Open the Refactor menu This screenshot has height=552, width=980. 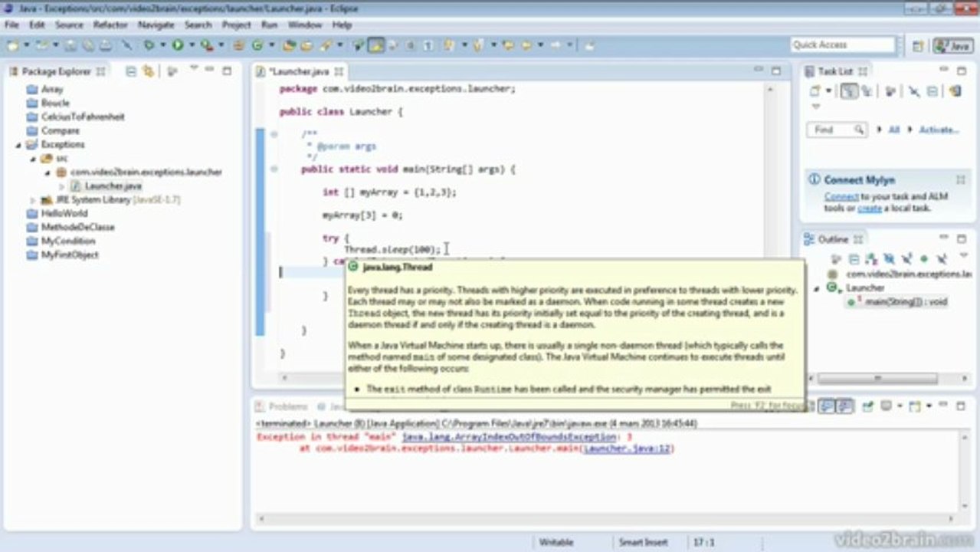(110, 25)
